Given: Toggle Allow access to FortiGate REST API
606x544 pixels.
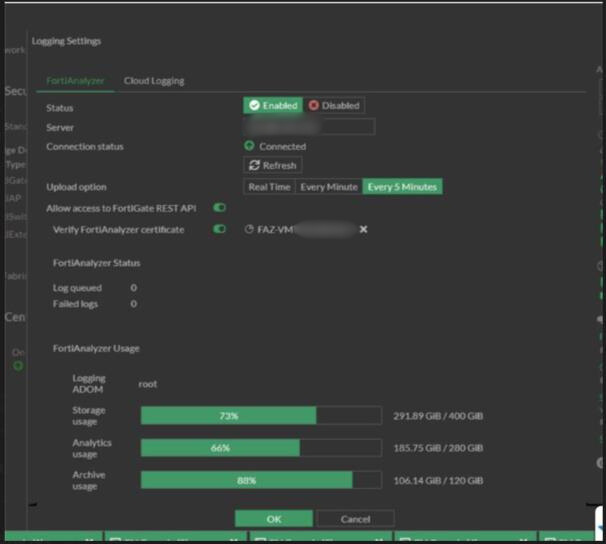Looking at the screenshot, I should click(219, 208).
